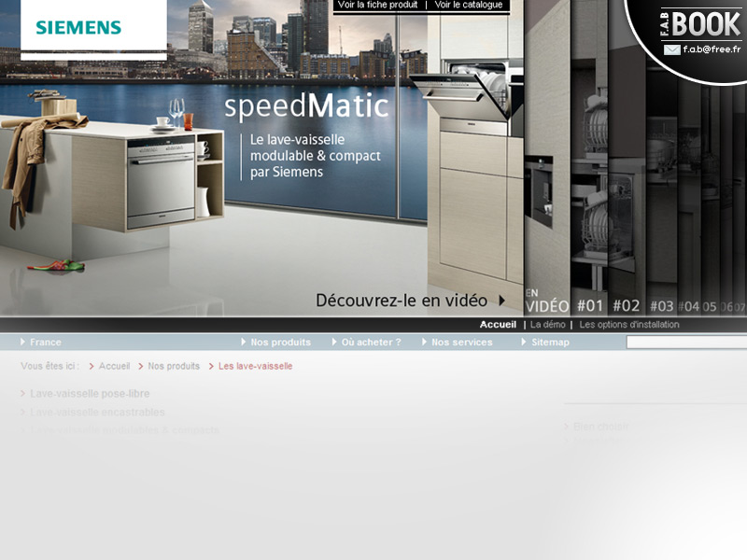Click the triangle arrow before 'Nos produits'
The height and width of the screenshot is (560, 747).
[244, 342]
